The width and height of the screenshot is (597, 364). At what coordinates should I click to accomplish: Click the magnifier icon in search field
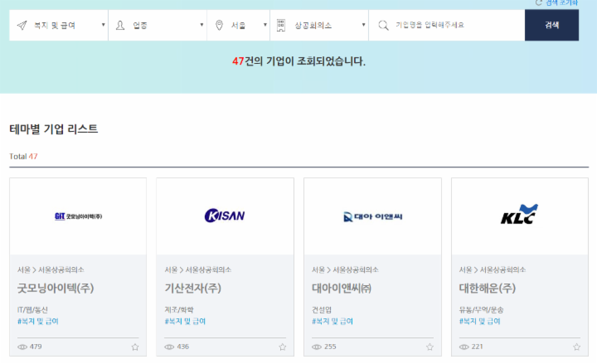click(x=383, y=26)
